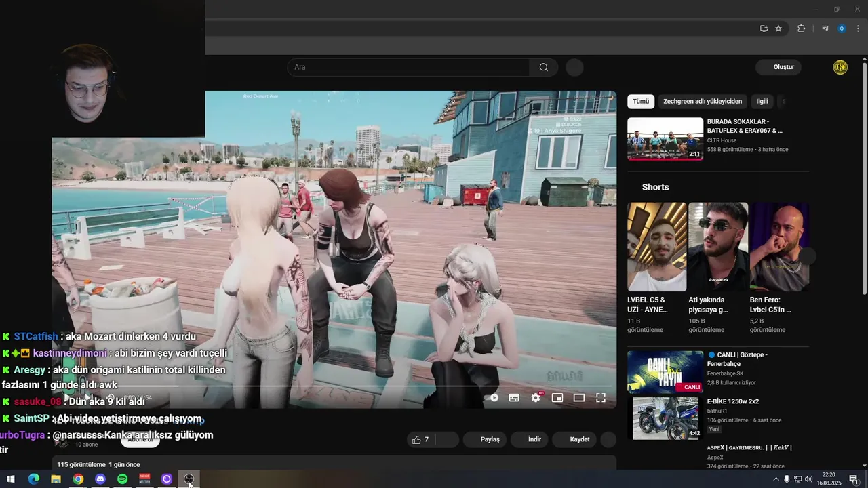Open OBS Studio from the taskbar
The image size is (868, 488).
tap(189, 479)
